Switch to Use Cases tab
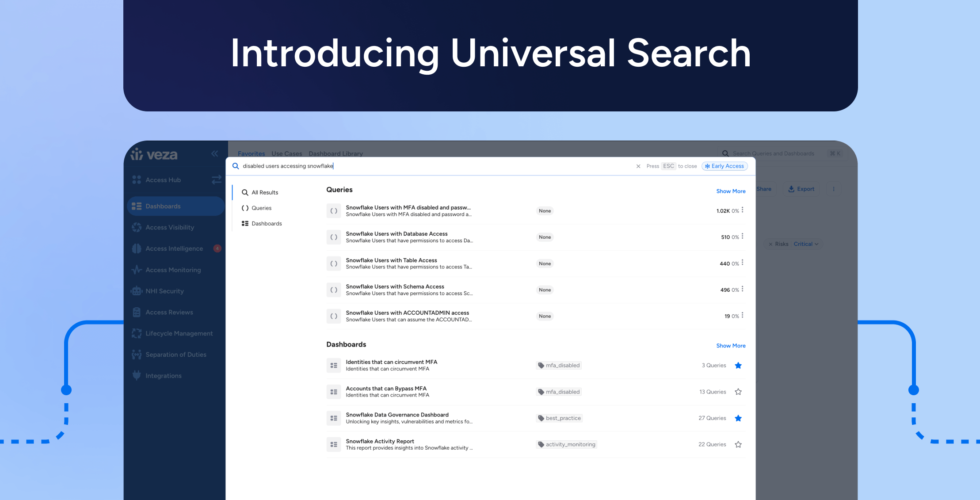The height and width of the screenshot is (500, 980). tap(287, 154)
